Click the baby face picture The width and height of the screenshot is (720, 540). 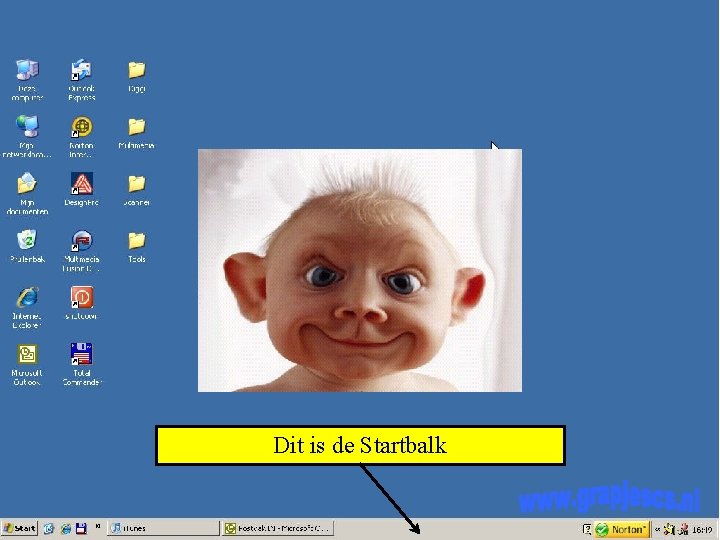click(360, 270)
